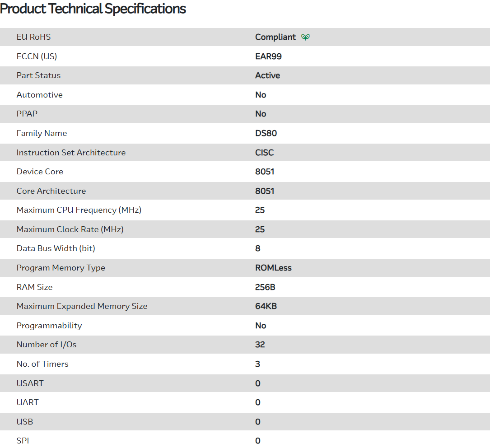
Task: Click the Device Core label
Action: tap(40, 172)
